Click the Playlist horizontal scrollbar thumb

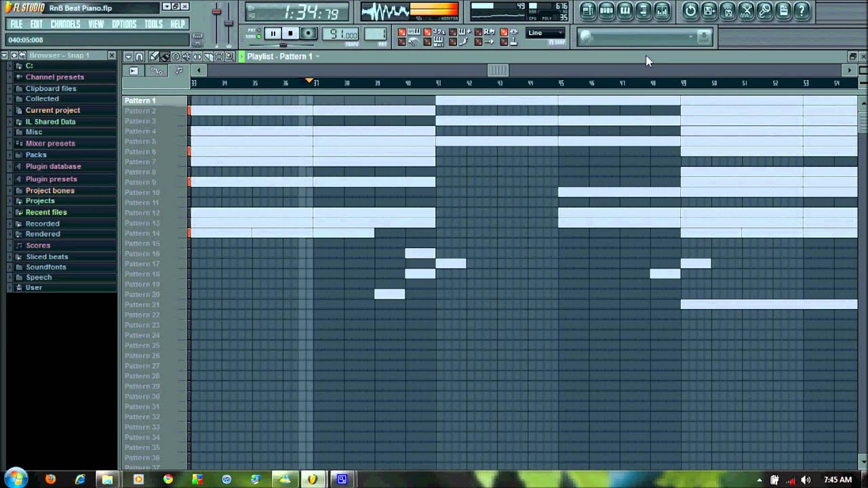pyautogui.click(x=498, y=70)
